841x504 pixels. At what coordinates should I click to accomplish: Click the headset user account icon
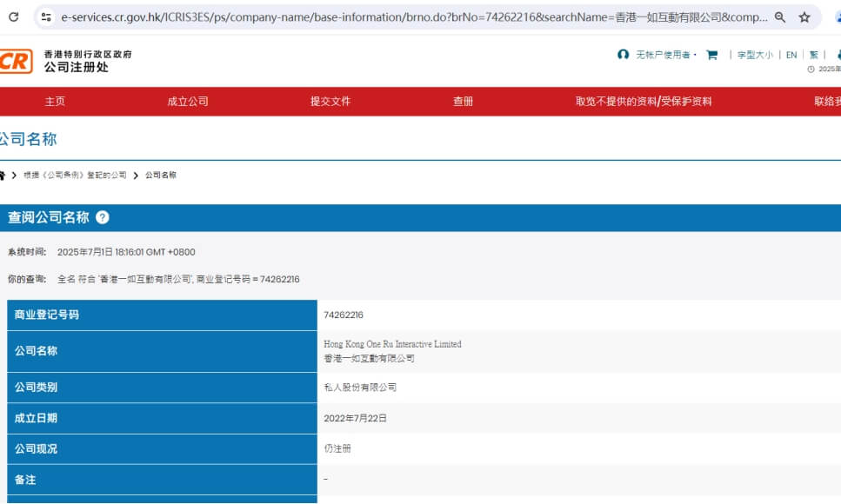coord(623,55)
